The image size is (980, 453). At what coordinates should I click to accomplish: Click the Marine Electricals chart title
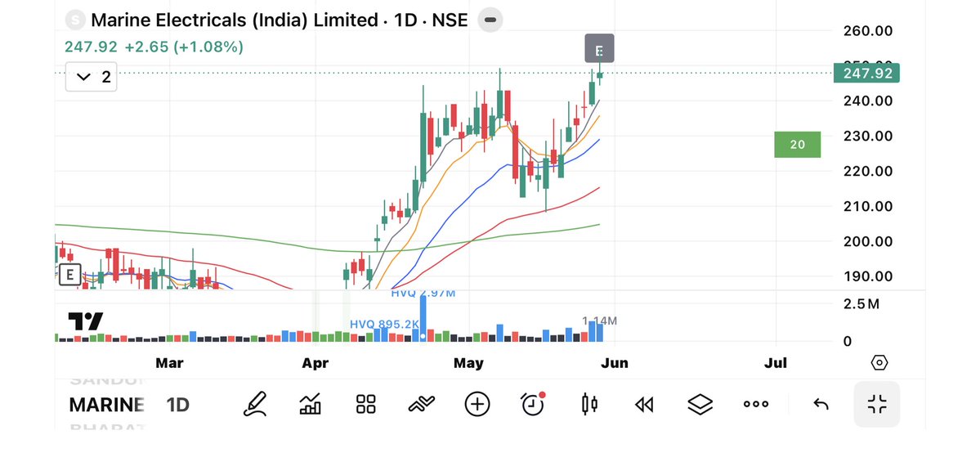pos(280,20)
